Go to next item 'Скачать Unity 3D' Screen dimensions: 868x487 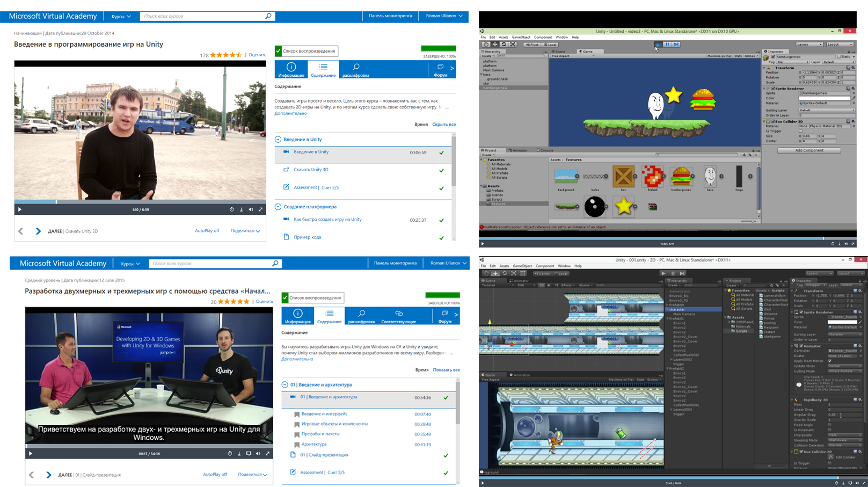38,231
